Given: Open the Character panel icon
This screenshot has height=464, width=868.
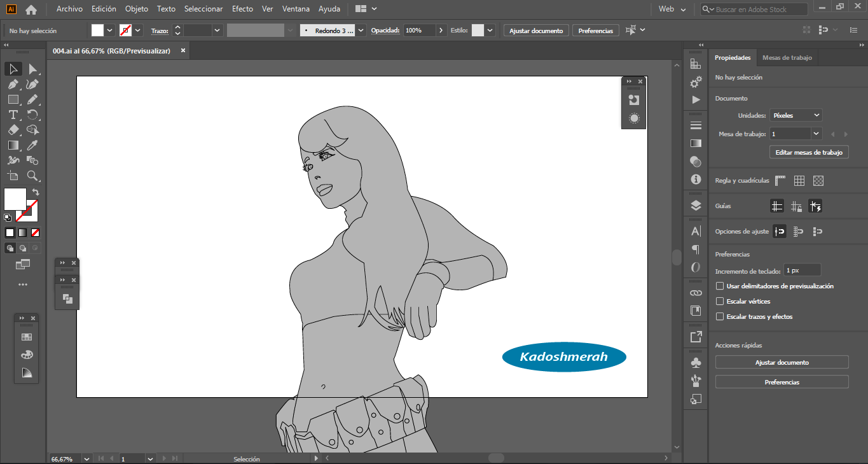Looking at the screenshot, I should coord(696,231).
